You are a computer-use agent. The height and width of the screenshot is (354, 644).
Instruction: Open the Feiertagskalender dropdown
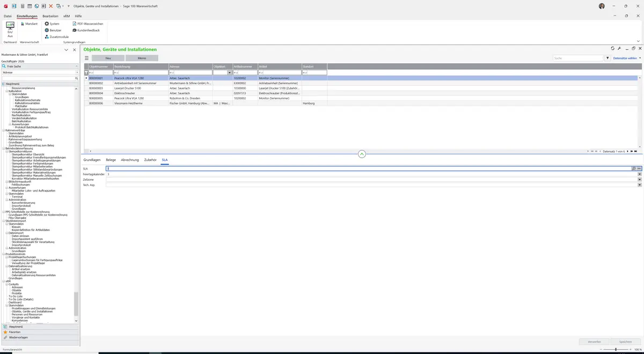(x=640, y=174)
